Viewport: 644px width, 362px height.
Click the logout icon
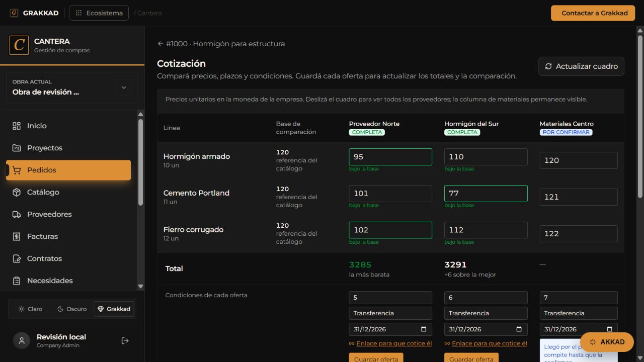(x=125, y=340)
